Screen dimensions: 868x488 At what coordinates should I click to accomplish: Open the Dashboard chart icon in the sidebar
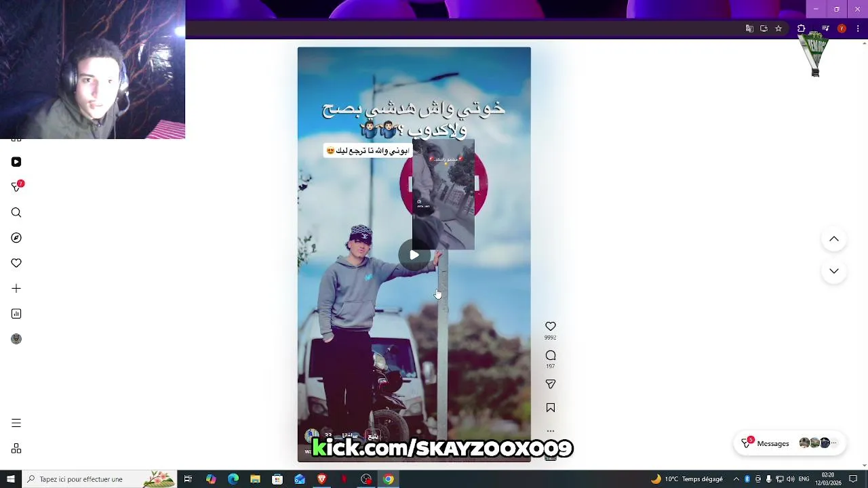[16, 314]
